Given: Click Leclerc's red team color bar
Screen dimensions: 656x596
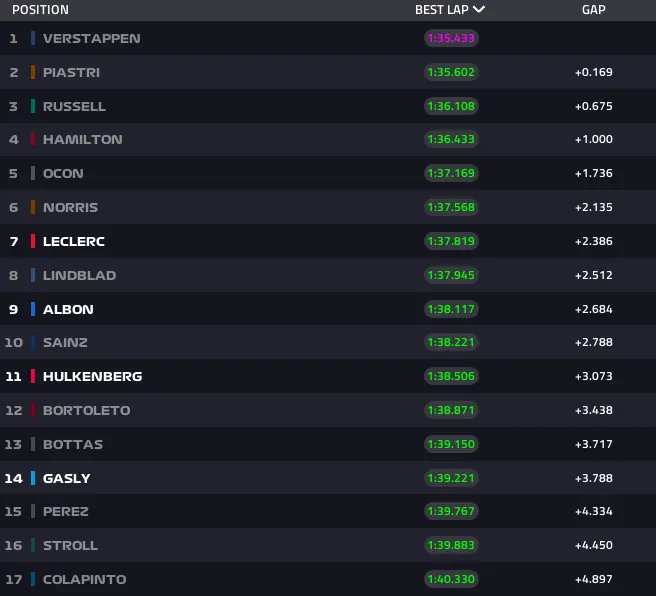Looking at the screenshot, I should [33, 241].
